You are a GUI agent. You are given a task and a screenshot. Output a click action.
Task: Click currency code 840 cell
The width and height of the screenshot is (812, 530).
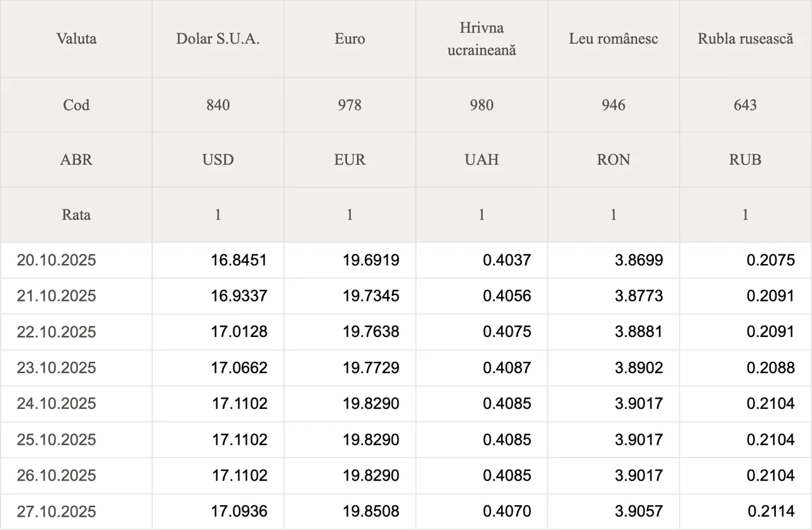tap(218, 105)
